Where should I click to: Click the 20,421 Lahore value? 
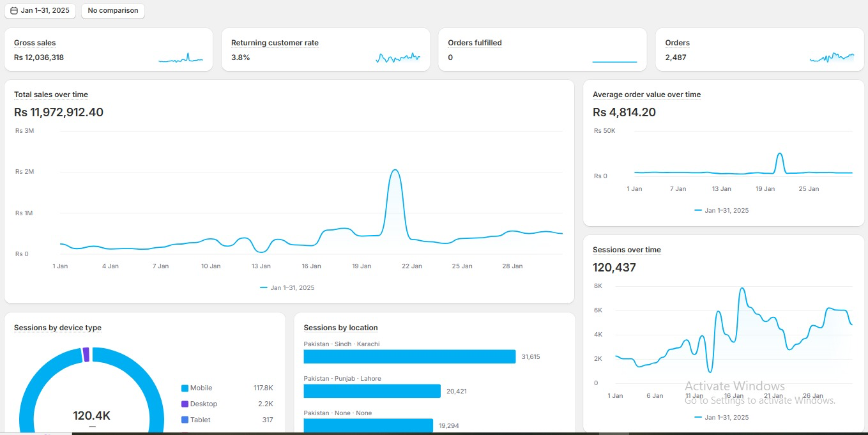click(457, 392)
